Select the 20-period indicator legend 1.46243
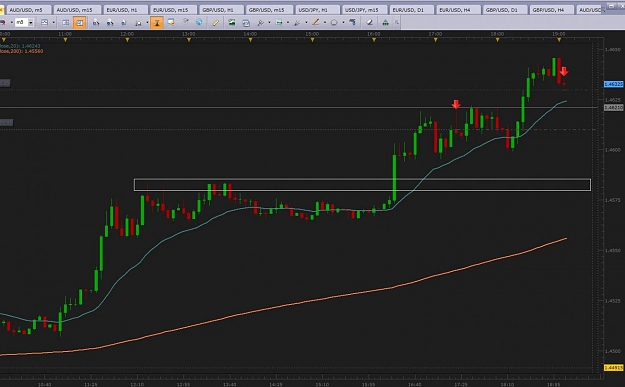 click(x=20, y=46)
